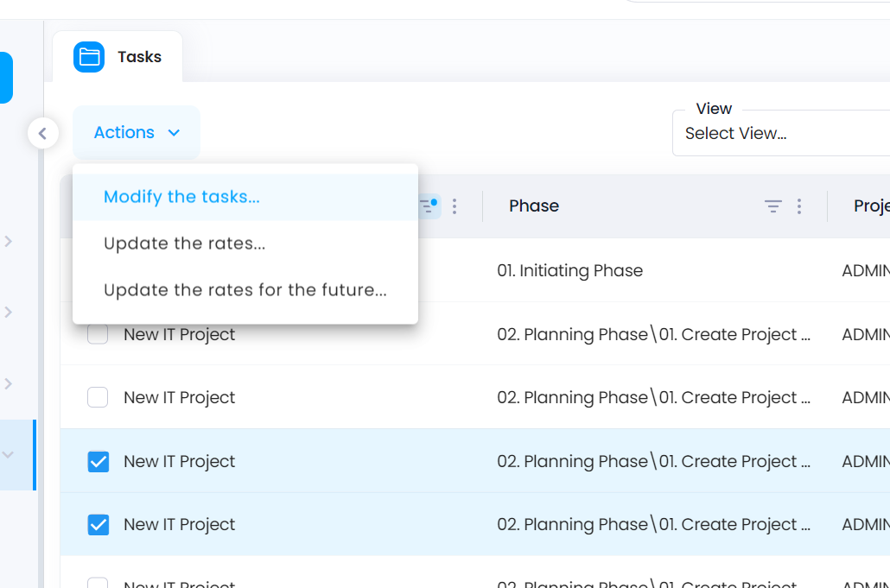
Task: Open the Actions dropdown button
Action: tap(137, 133)
